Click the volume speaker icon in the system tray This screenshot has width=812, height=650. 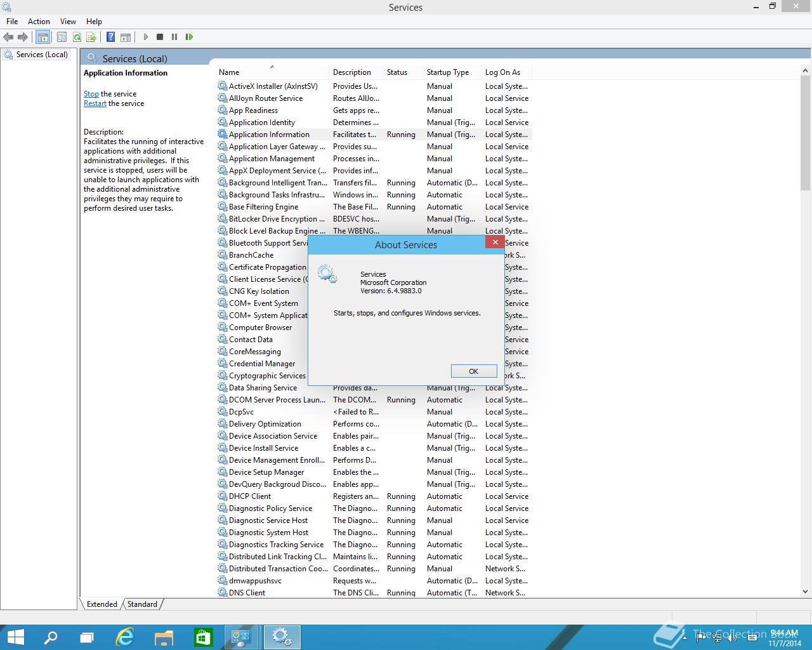(732, 638)
